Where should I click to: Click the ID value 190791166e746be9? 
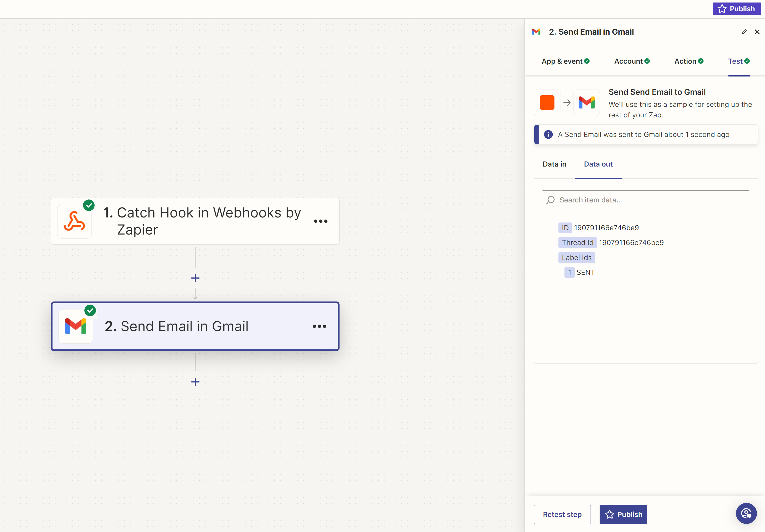point(606,228)
